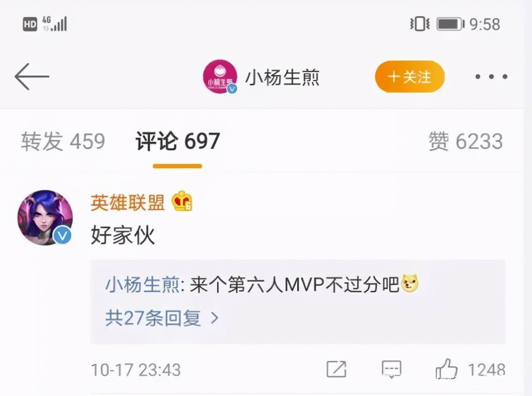Open the 英雄联盟 username link
This screenshot has height=396, width=532.
[x=128, y=202]
